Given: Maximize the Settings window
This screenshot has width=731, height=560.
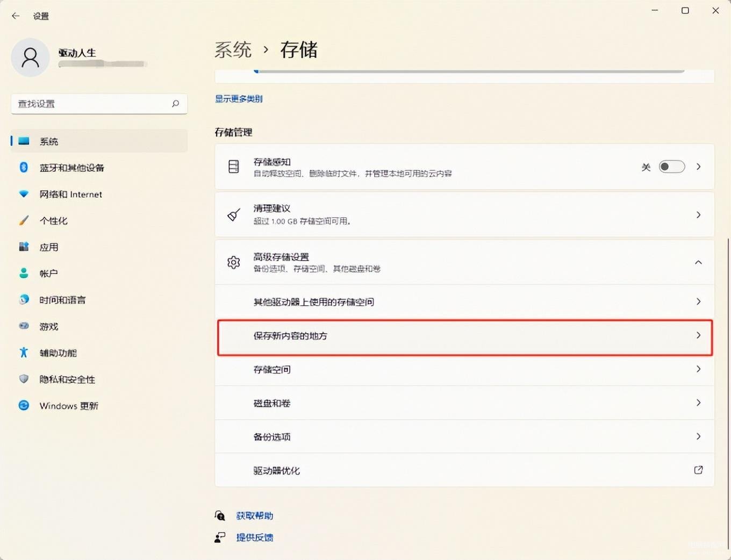Looking at the screenshot, I should (685, 10).
